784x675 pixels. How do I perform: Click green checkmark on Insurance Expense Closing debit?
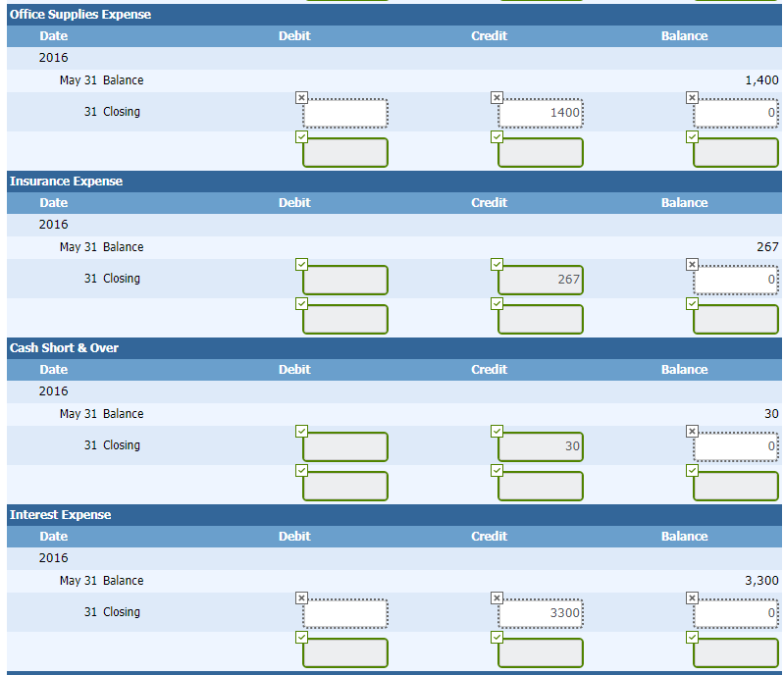pos(301,264)
